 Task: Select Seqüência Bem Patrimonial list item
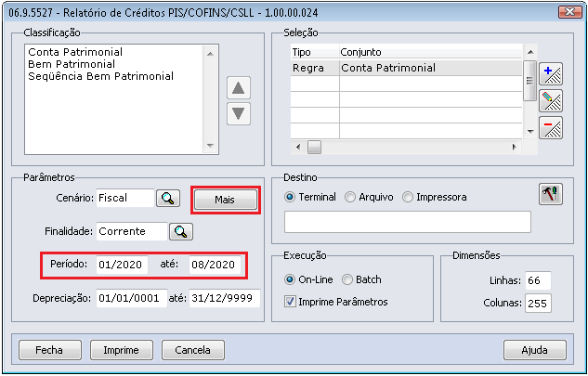tap(101, 76)
